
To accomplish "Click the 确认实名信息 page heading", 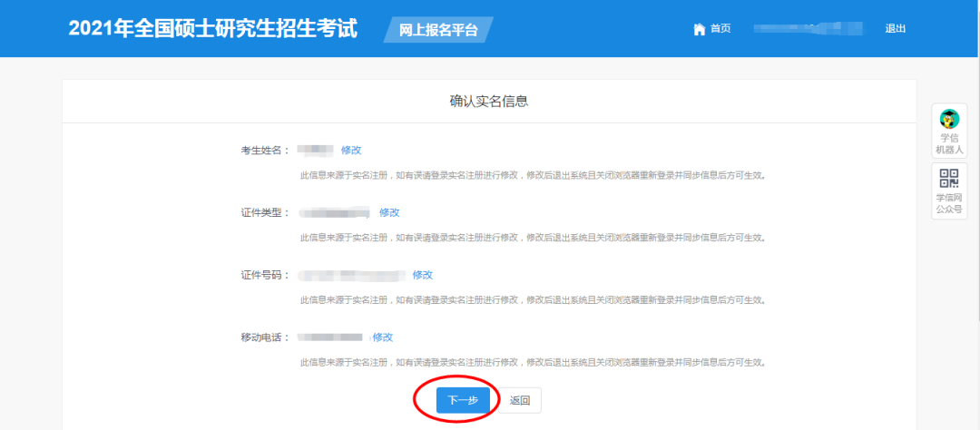I will [x=489, y=102].
